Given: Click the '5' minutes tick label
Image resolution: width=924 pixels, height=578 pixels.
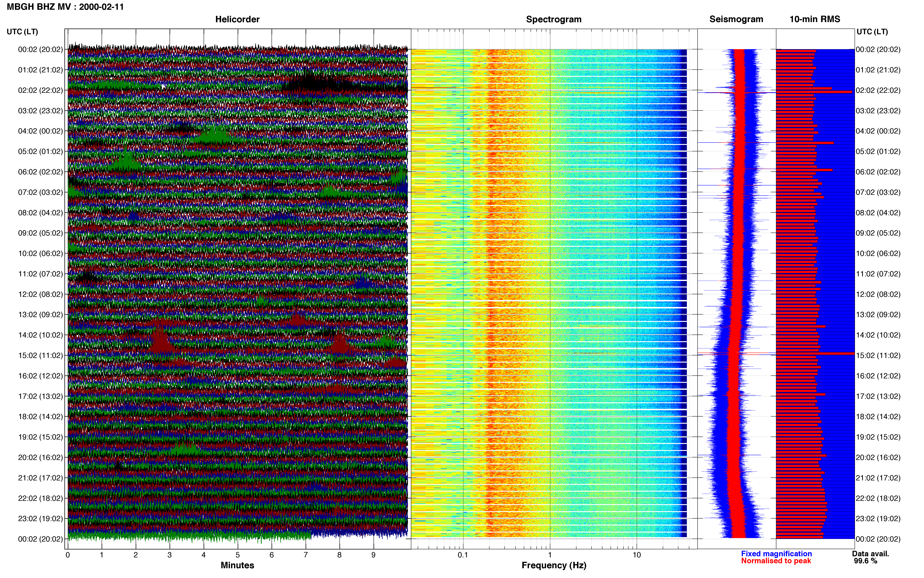Looking at the screenshot, I should (238, 555).
